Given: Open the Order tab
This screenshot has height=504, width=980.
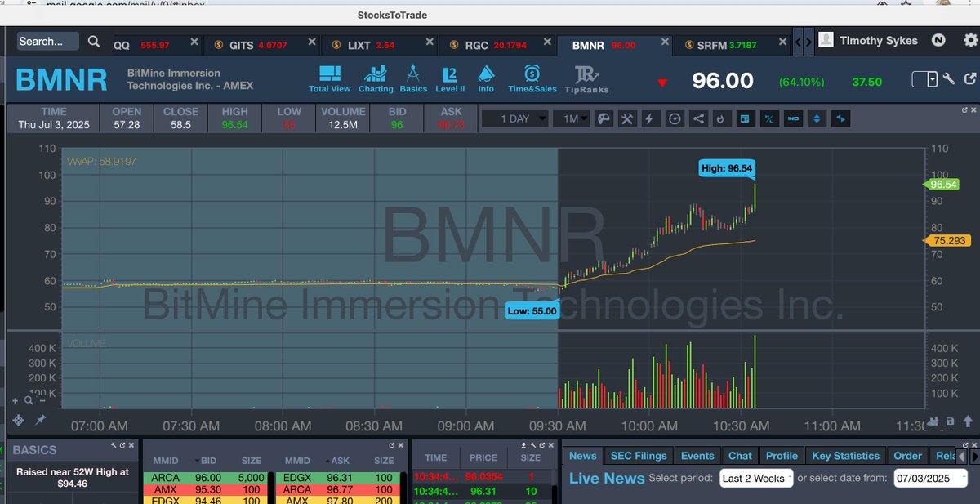Looking at the screenshot, I should coord(908,456).
